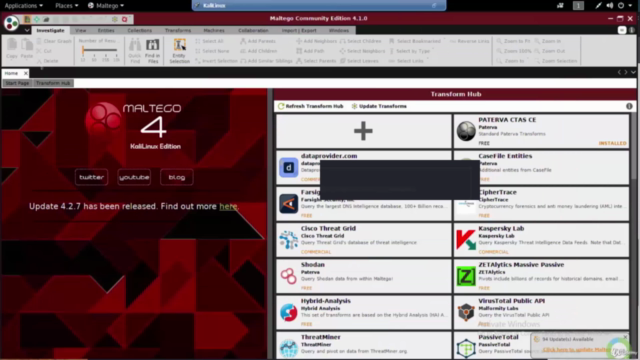Switch to the Transforms ribbon tab

(x=178, y=31)
